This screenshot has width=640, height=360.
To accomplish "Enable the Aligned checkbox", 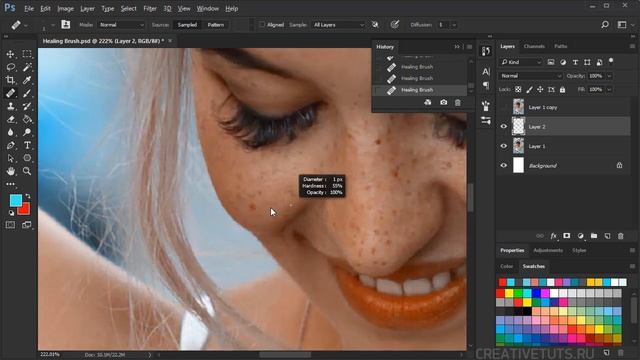I will [262, 25].
